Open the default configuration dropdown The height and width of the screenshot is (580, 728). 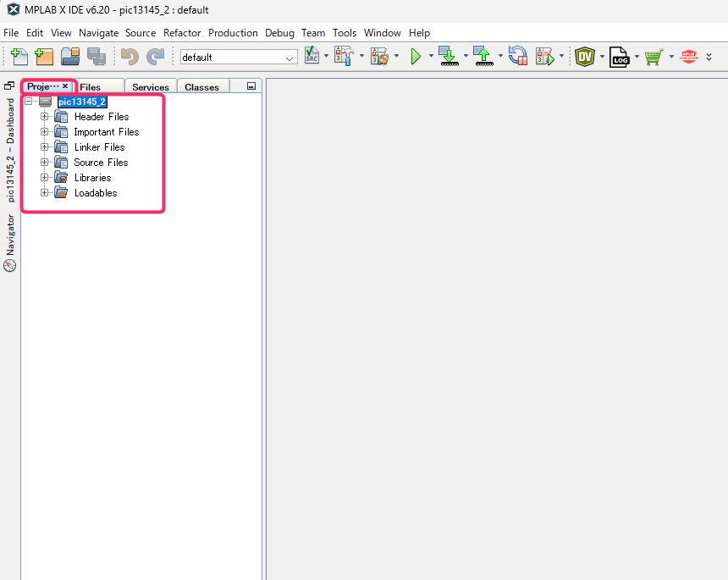[x=290, y=58]
